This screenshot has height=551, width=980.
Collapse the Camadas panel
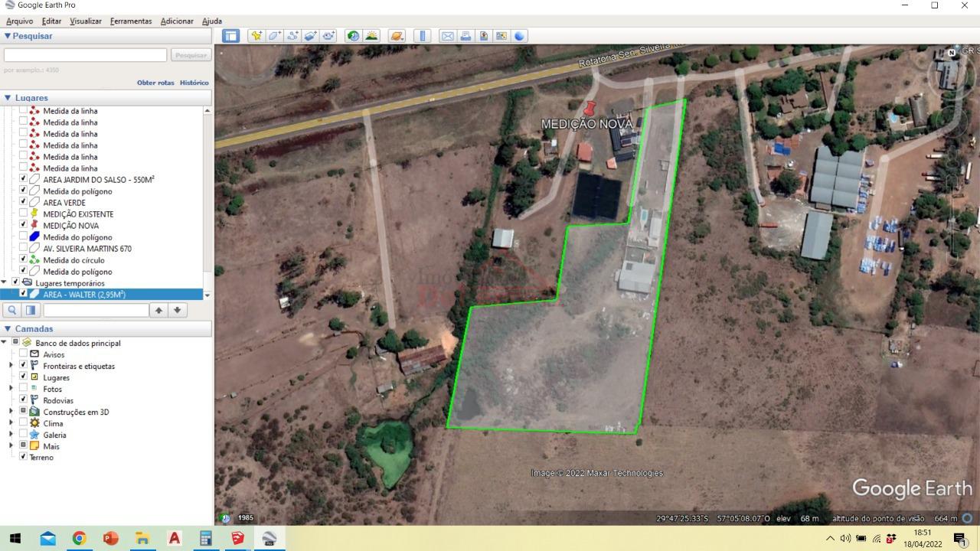pos(8,329)
